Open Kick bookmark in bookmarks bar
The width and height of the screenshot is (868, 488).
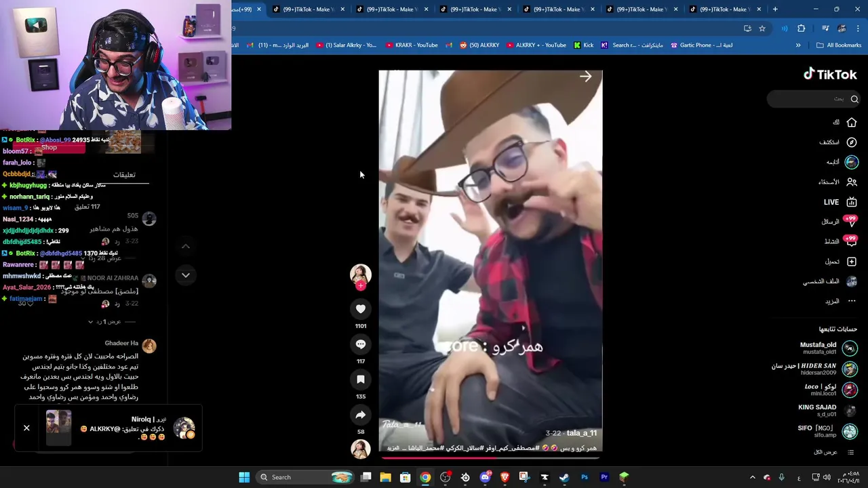click(x=583, y=45)
